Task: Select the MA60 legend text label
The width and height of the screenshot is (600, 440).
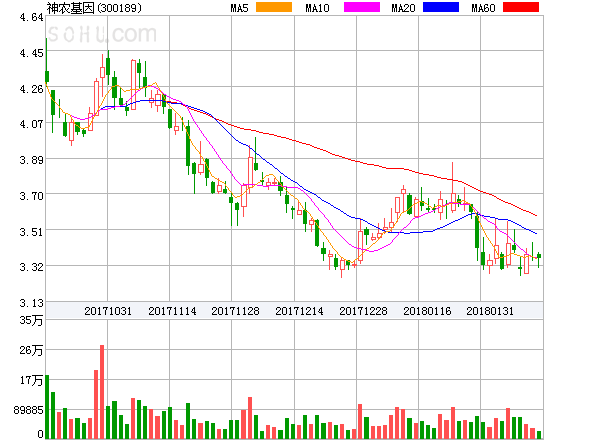Action: [482, 8]
